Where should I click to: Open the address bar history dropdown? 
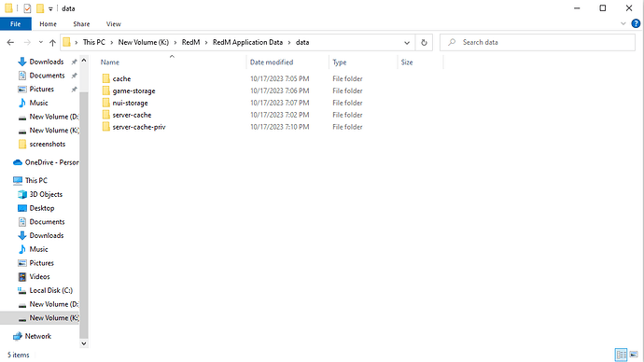pyautogui.click(x=407, y=42)
